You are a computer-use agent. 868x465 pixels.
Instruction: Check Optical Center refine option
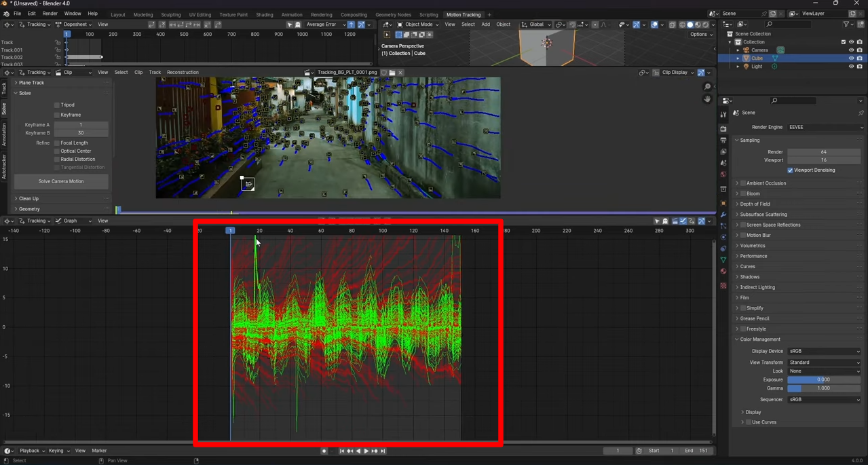point(57,151)
